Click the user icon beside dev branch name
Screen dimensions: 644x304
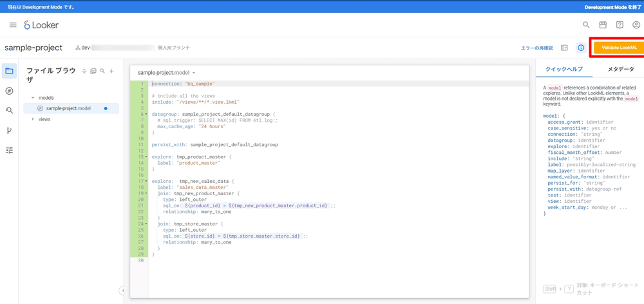78,48
